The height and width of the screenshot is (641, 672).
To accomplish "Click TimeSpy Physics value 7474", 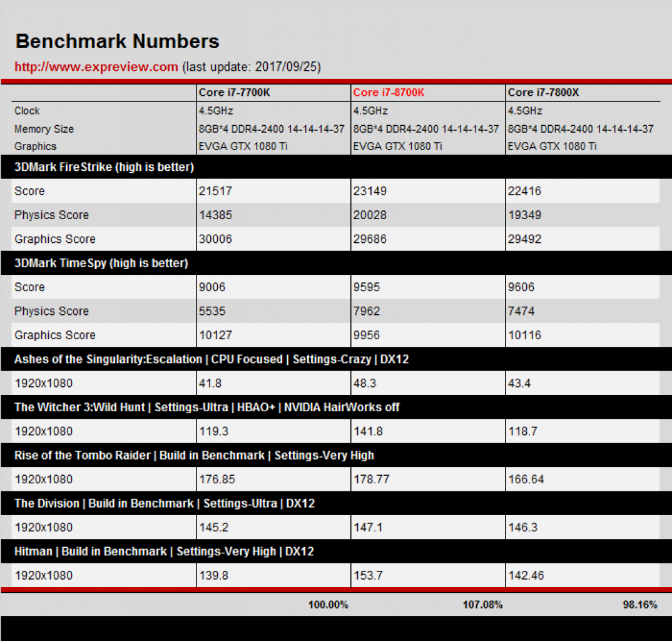I will pos(521,311).
